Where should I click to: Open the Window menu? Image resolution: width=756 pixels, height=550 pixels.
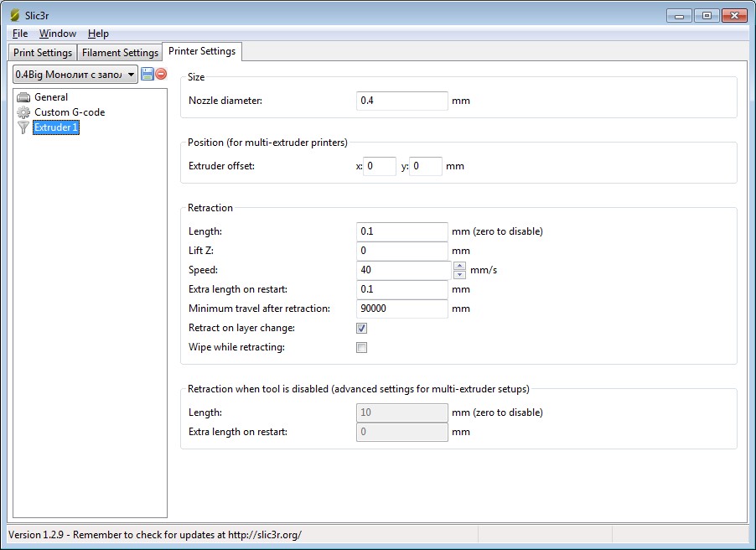click(58, 34)
